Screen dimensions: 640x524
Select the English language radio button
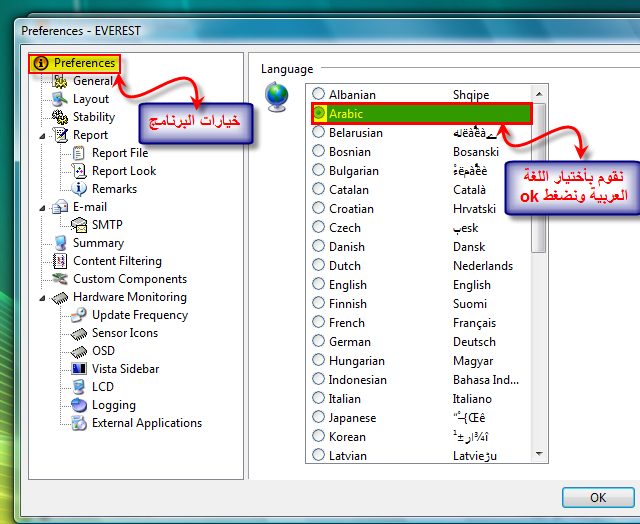tap(318, 284)
